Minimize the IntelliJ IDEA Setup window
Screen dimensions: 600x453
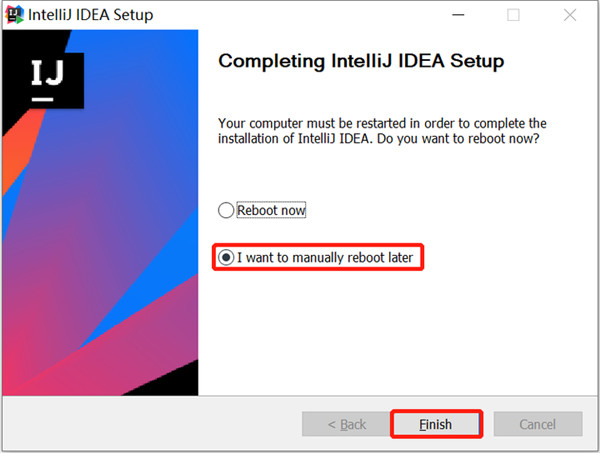tap(457, 15)
